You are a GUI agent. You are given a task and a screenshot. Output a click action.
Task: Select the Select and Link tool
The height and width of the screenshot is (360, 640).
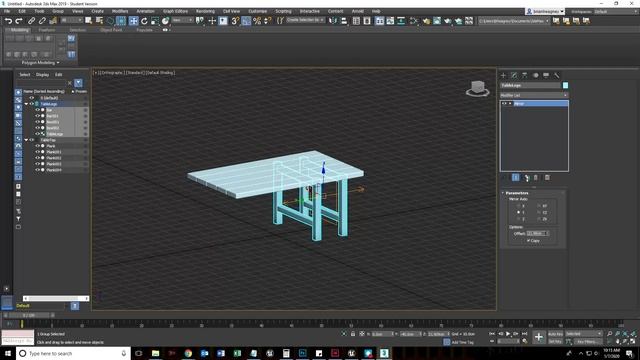tap(31, 21)
